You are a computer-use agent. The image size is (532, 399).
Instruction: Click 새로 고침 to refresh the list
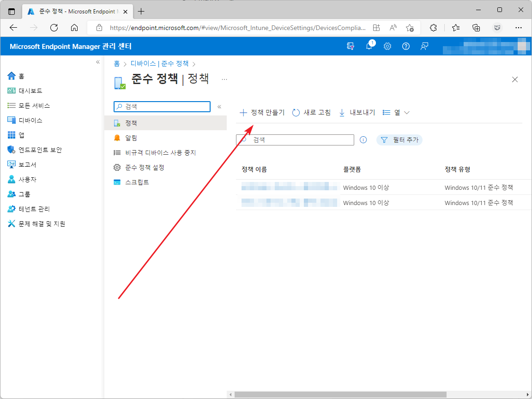click(x=311, y=113)
